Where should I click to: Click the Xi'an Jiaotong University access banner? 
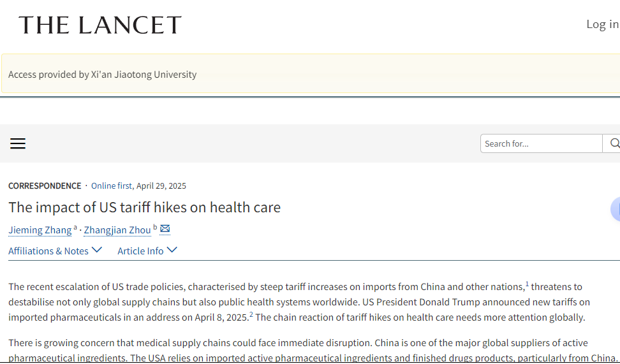102,75
